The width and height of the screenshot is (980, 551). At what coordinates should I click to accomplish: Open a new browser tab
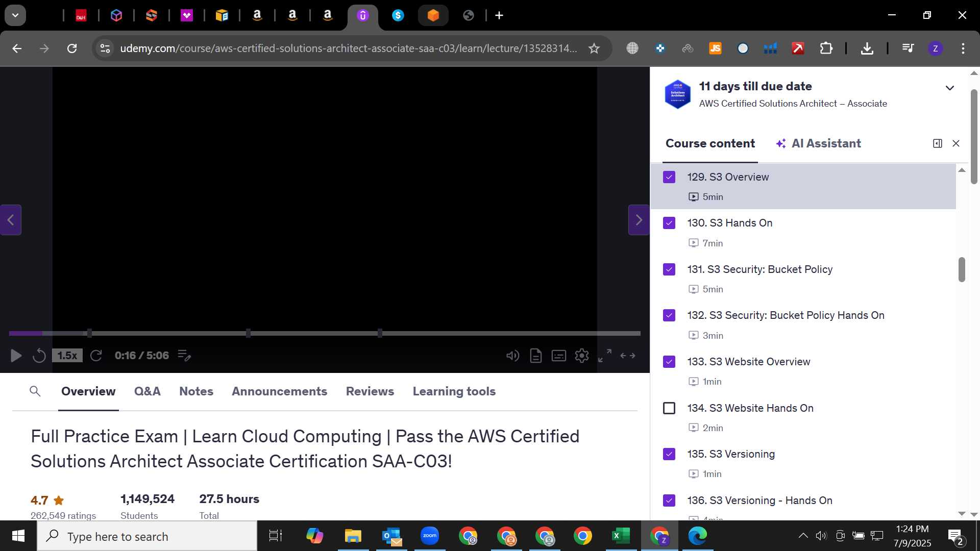(x=499, y=15)
